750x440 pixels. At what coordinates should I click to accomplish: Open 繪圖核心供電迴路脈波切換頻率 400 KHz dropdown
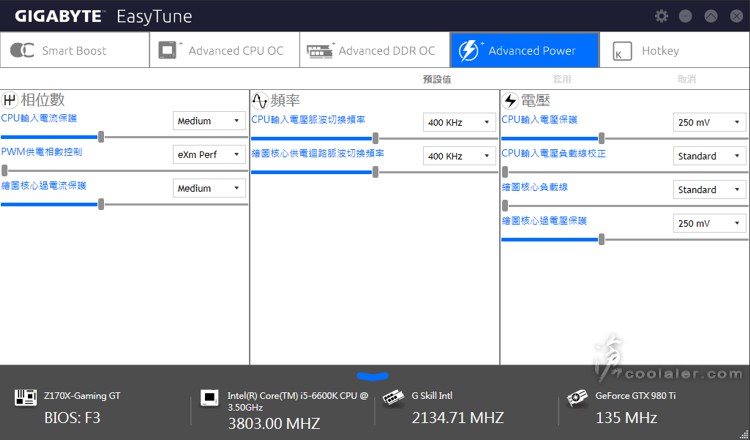coord(459,156)
